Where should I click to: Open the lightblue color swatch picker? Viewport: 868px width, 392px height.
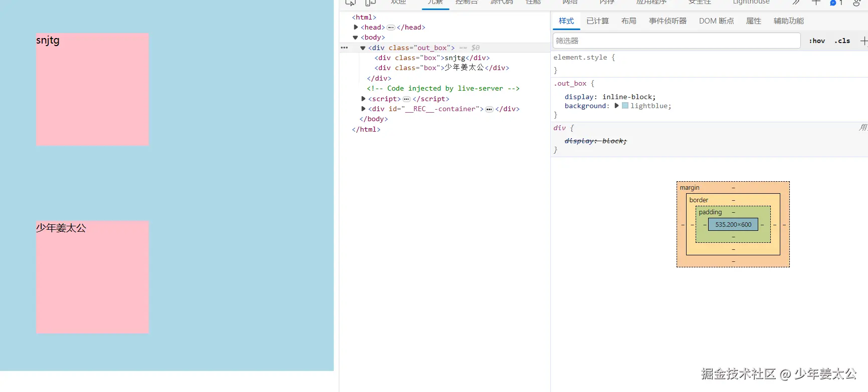pos(625,106)
